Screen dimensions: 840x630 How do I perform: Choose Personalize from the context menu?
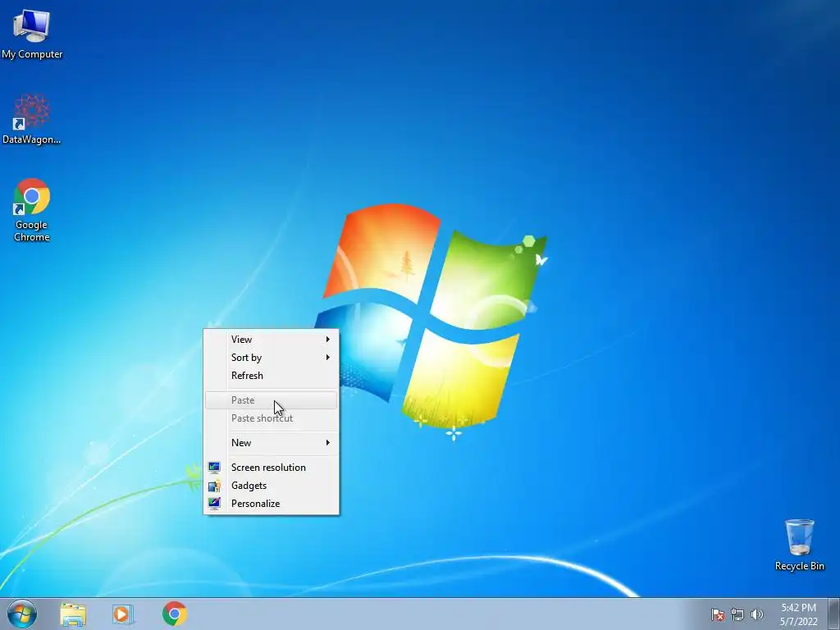(x=271, y=504)
